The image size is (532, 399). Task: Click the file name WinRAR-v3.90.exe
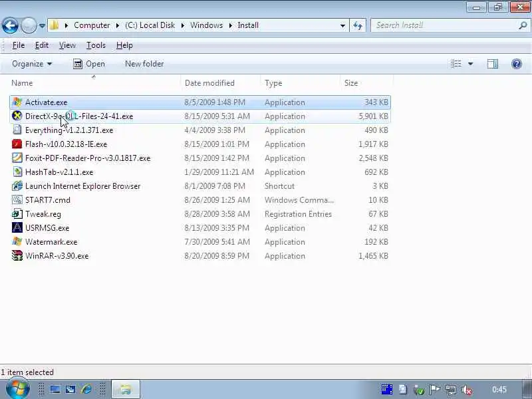pos(57,256)
